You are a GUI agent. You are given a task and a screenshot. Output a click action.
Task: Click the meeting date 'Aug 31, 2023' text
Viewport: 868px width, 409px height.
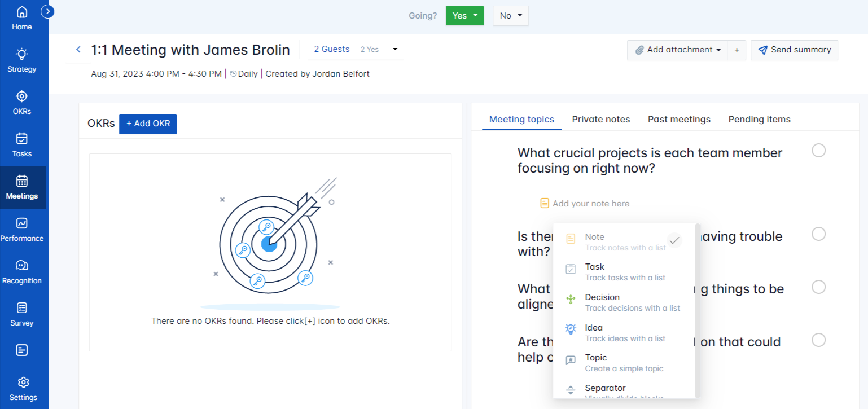tap(117, 74)
